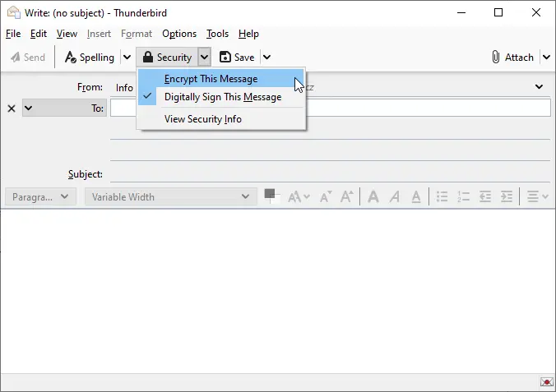
Task: Change the To recipient type dropdown
Action: [64, 108]
